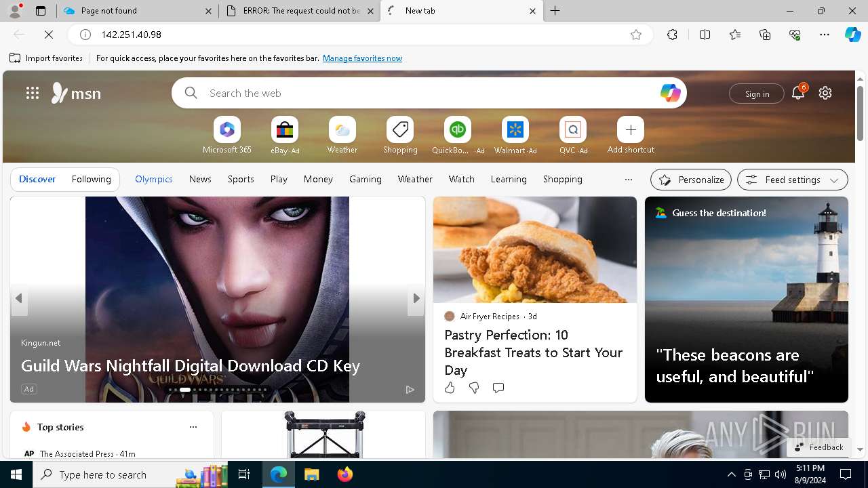Open more feed categories ellipsis
Viewport: 868px width, 488px height.
click(x=629, y=180)
